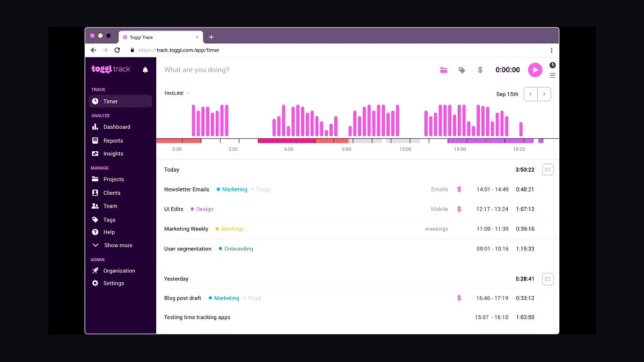Open the Timer page
Image resolution: width=644 pixels, height=362 pixels.
(120, 101)
